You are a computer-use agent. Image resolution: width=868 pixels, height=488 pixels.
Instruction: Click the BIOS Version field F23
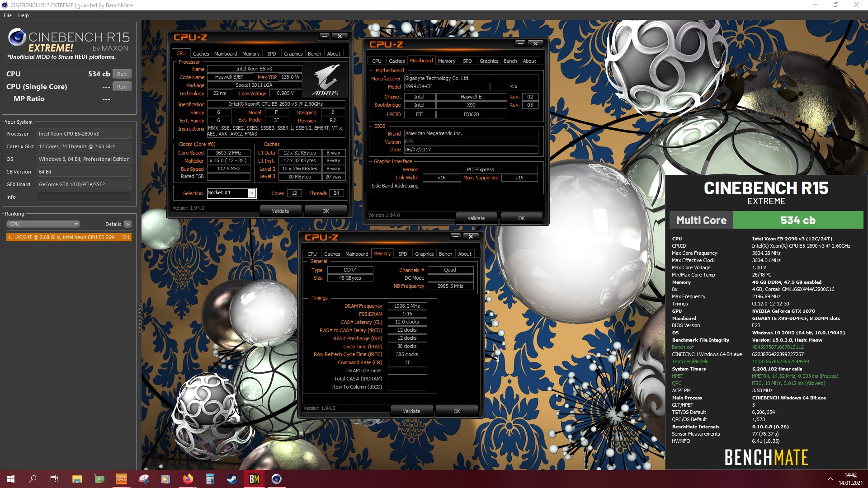(x=471, y=141)
